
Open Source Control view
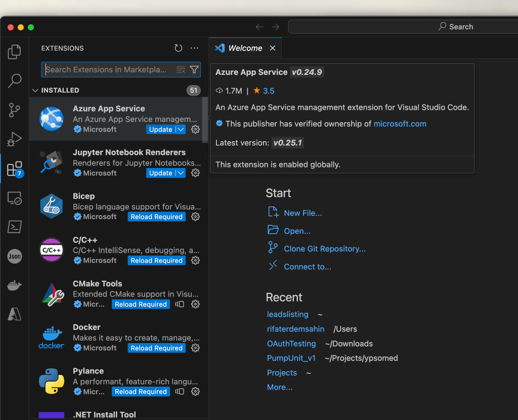[14, 110]
